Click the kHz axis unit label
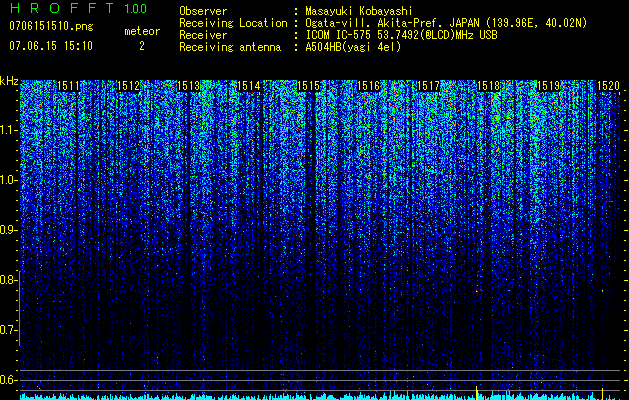Image resolution: width=629 pixels, height=400 pixels. click(9, 81)
